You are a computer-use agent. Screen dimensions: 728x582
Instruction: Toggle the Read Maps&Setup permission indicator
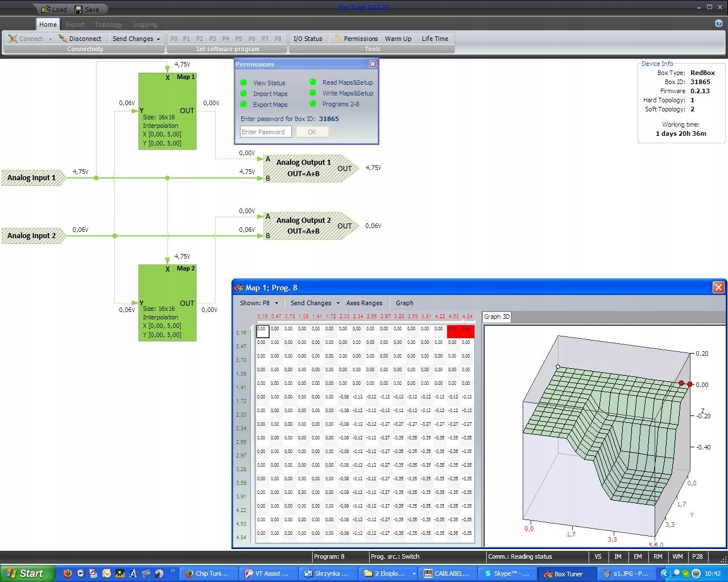coord(313,82)
